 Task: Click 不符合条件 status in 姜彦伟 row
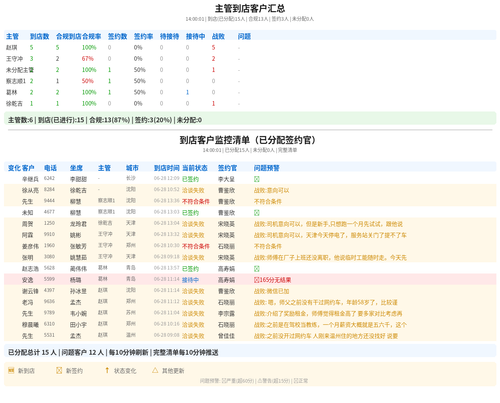(x=196, y=246)
